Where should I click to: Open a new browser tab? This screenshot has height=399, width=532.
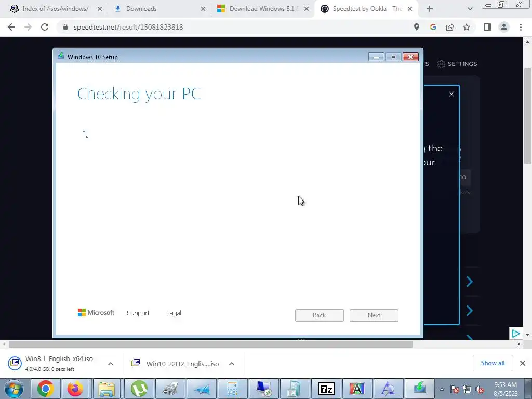coord(430,9)
